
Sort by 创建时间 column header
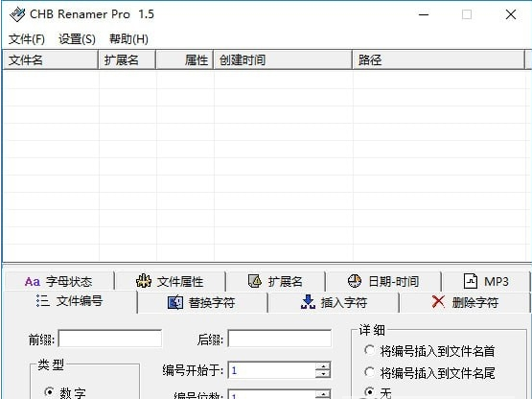click(x=283, y=60)
